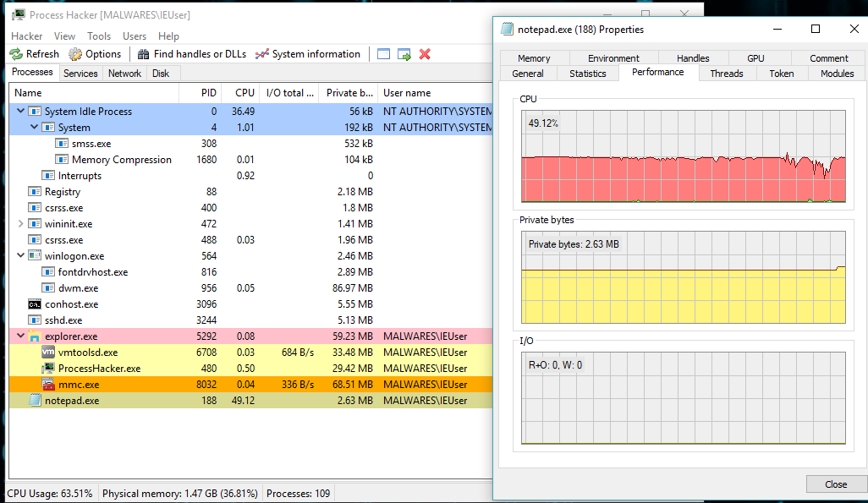
Task: Click the wininit.exe process icon
Action: 35,224
